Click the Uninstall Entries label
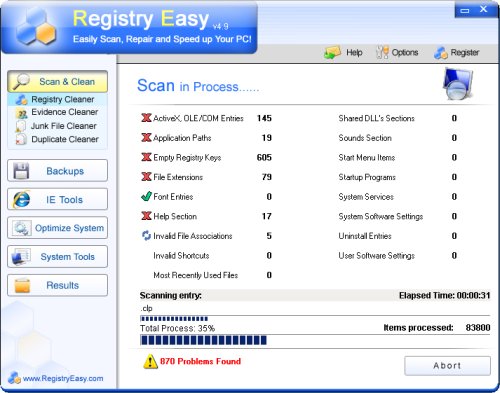Screen dimensions: 500x393 tap(365, 236)
